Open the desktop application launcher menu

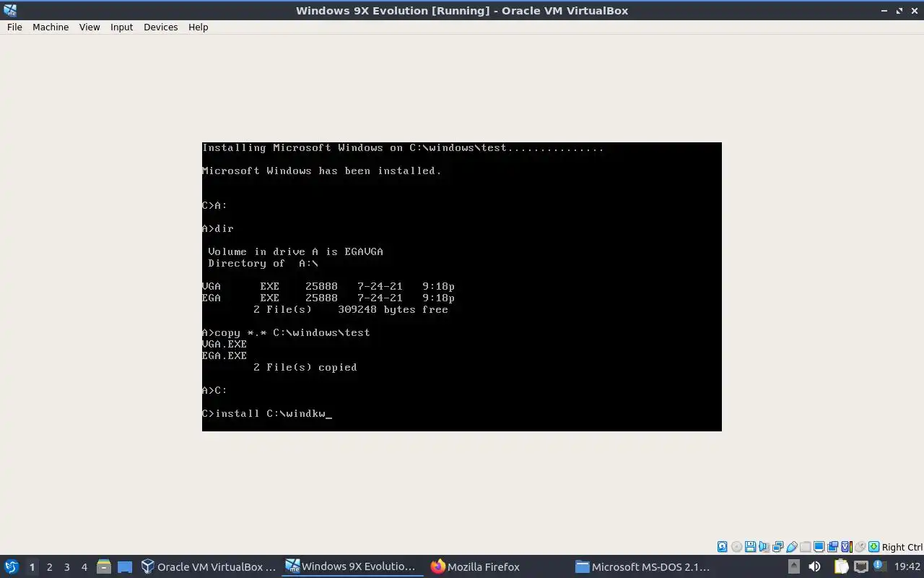[x=12, y=566]
